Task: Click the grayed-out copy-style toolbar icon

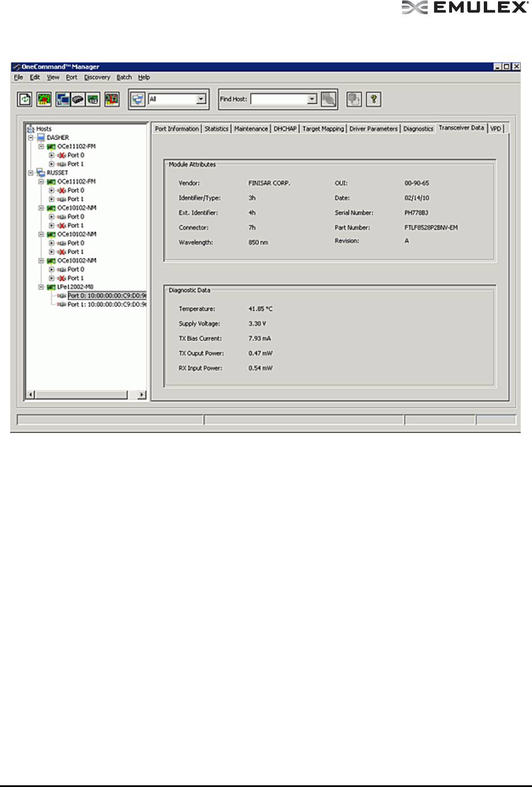Action: [x=354, y=99]
